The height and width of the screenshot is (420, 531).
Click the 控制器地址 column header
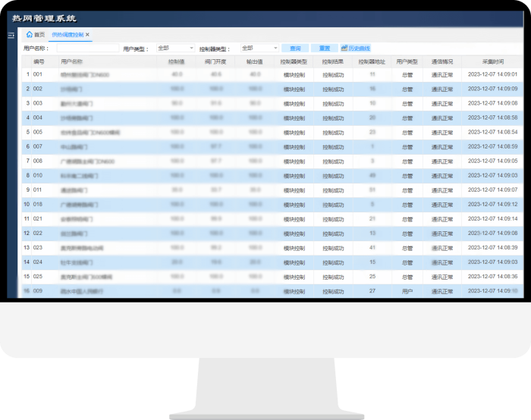(372, 61)
